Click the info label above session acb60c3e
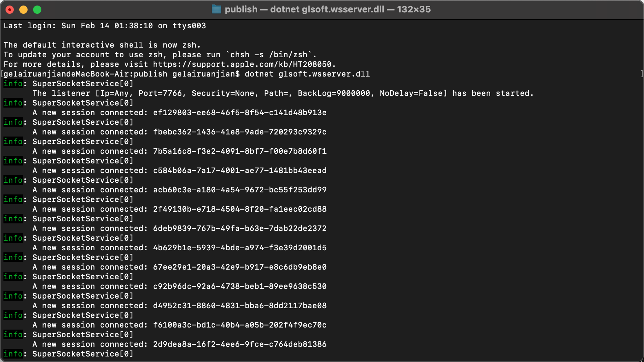 tap(13, 180)
